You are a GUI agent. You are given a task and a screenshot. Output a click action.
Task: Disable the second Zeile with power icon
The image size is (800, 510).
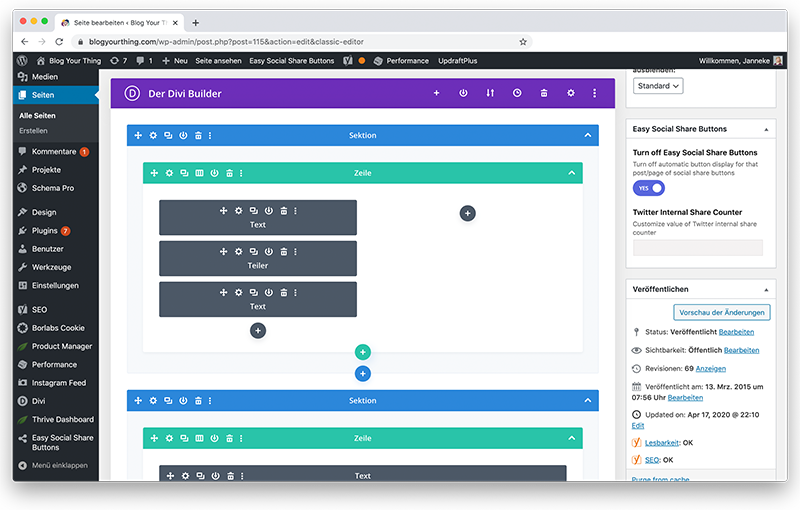tap(214, 438)
